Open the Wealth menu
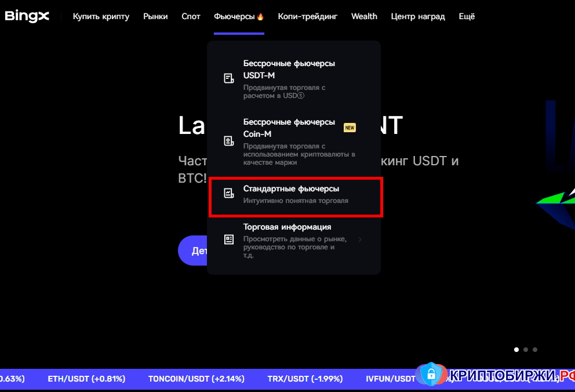The height and width of the screenshot is (392, 575). (364, 16)
